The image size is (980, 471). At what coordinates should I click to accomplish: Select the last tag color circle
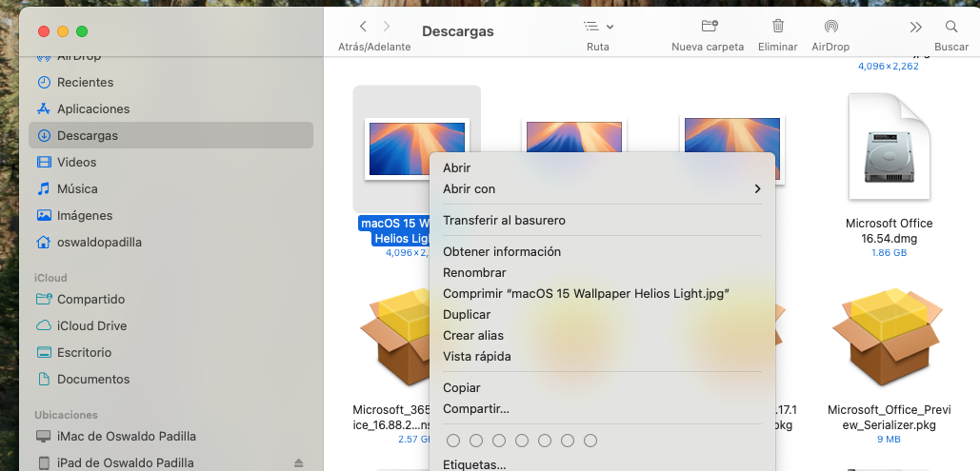click(x=590, y=441)
